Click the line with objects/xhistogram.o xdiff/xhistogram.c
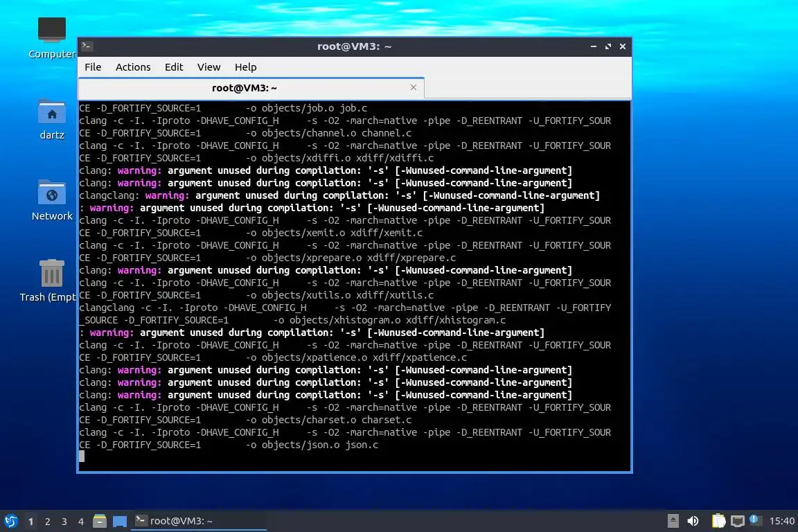Image resolution: width=798 pixels, height=532 pixels. [292, 320]
